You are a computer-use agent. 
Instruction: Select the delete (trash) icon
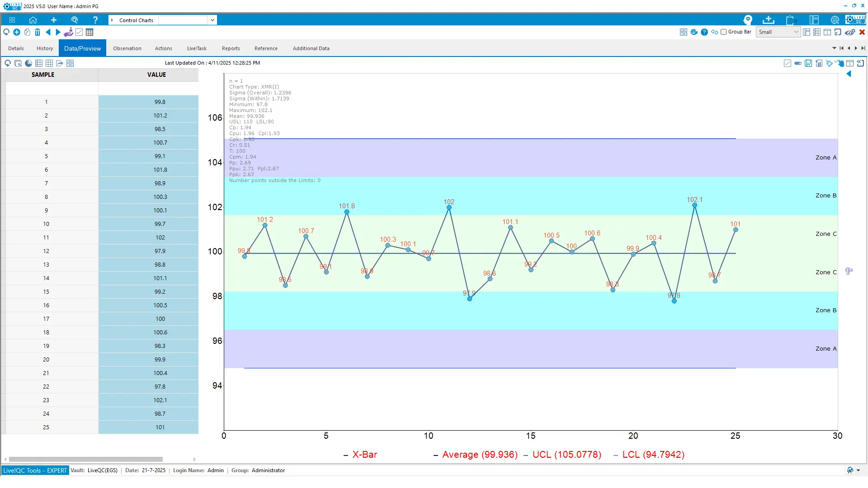click(x=38, y=32)
